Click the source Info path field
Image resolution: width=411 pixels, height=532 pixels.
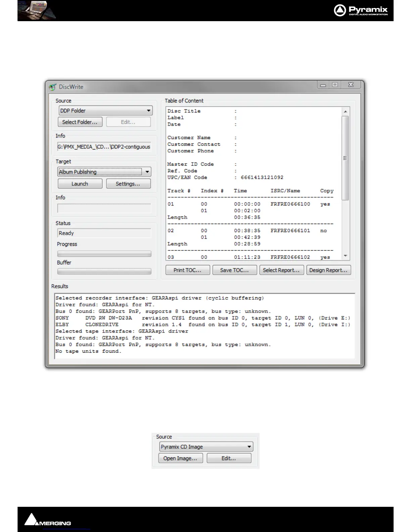coord(104,147)
